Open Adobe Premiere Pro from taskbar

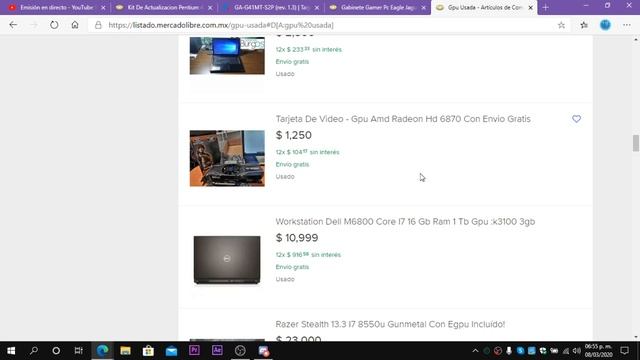coord(194,351)
